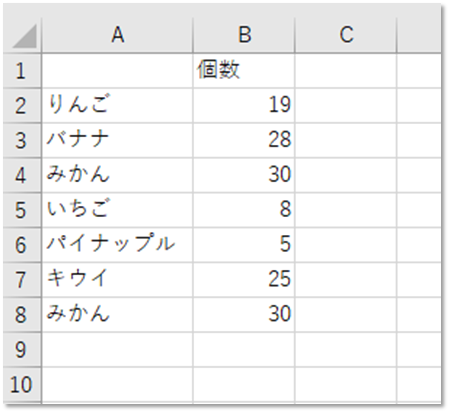Select the パイナップル cell
The width and height of the screenshot is (450, 413).
pos(117,245)
